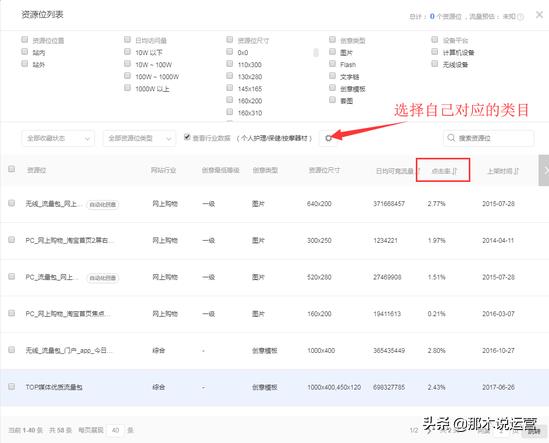Click the 资源位 column header
549x443 pixels.
[37, 170]
